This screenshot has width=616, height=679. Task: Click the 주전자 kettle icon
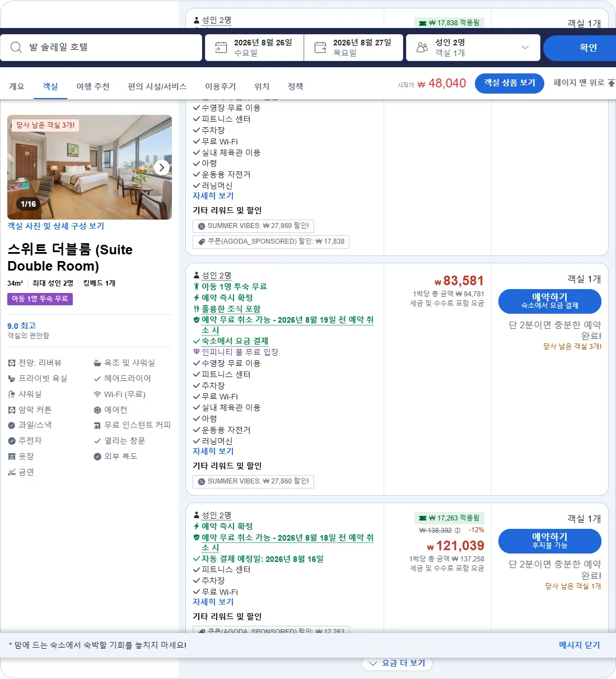click(12, 441)
